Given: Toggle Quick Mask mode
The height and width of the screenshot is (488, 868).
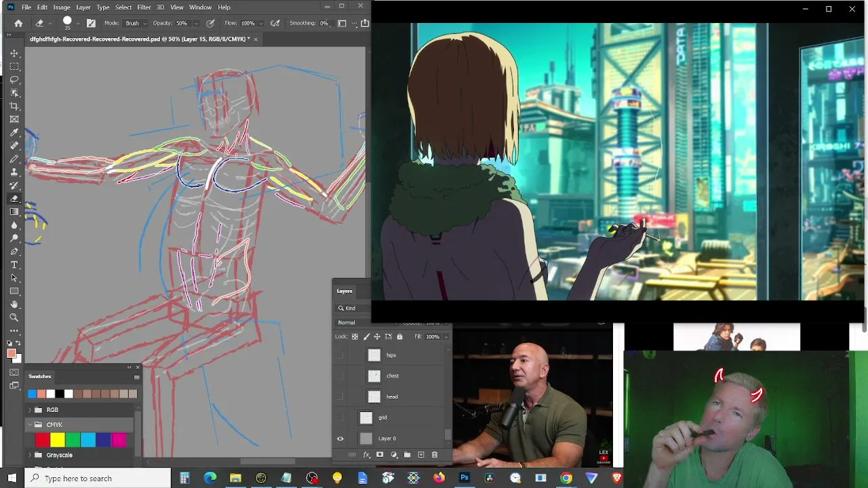Looking at the screenshot, I should pos(14,372).
